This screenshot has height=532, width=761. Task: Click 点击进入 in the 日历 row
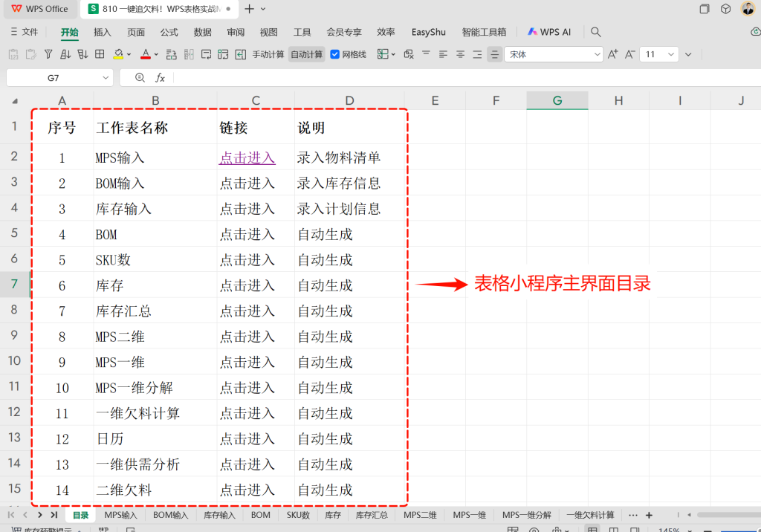(247, 439)
